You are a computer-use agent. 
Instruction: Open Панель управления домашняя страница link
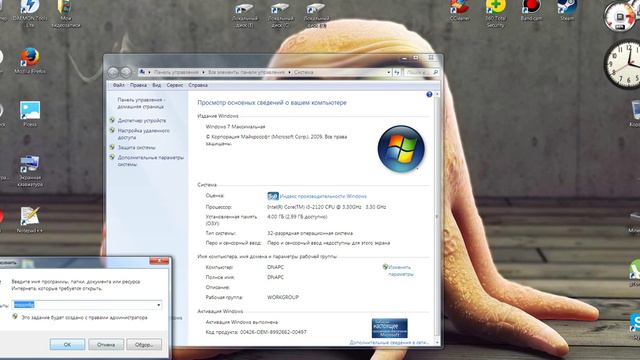(x=141, y=103)
